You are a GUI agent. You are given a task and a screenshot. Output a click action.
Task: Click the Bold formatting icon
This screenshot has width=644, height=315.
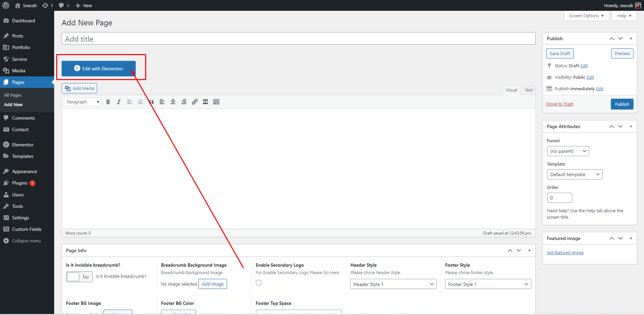tap(108, 102)
